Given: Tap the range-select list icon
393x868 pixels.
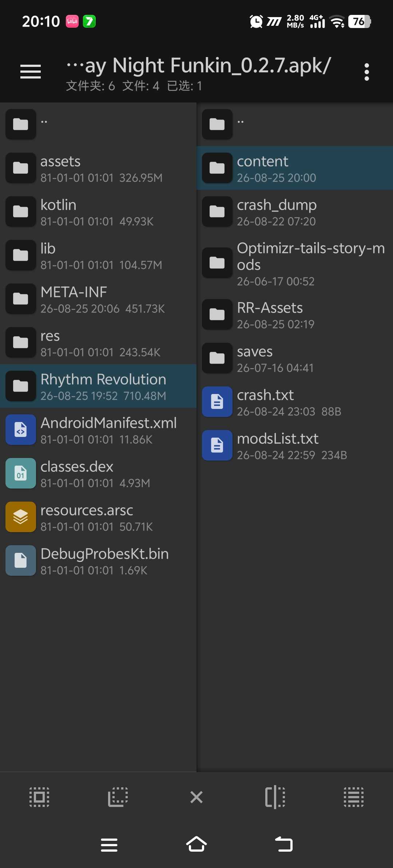Looking at the screenshot, I should click(x=354, y=797).
